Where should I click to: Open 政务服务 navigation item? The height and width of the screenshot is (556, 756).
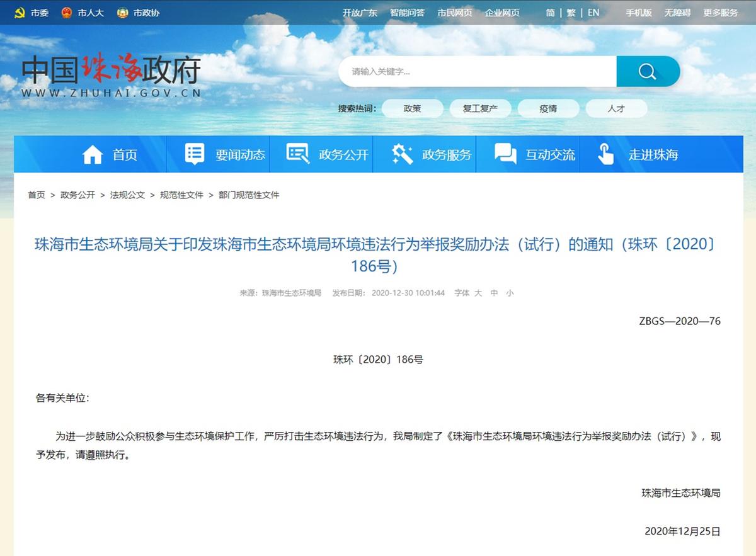click(447, 155)
